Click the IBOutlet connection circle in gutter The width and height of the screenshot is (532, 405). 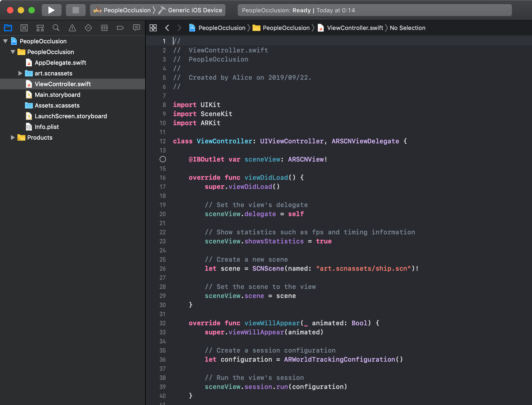[163, 159]
